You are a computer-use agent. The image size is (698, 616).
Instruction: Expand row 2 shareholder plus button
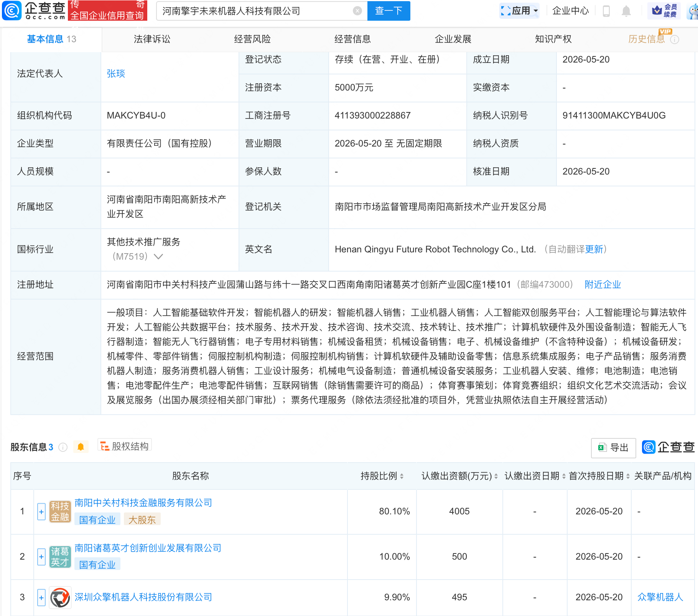[x=41, y=557]
